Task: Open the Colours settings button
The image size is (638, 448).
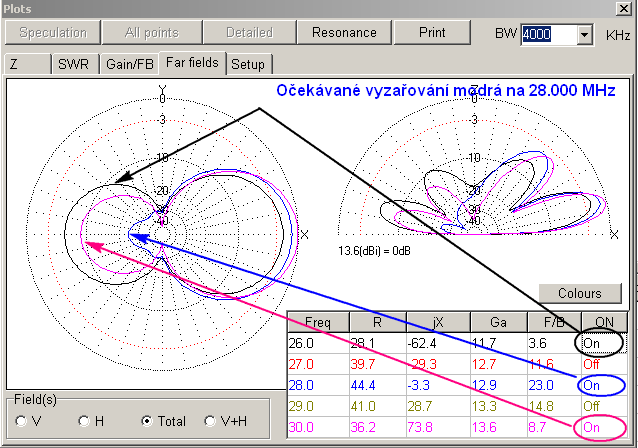Action: [x=581, y=293]
